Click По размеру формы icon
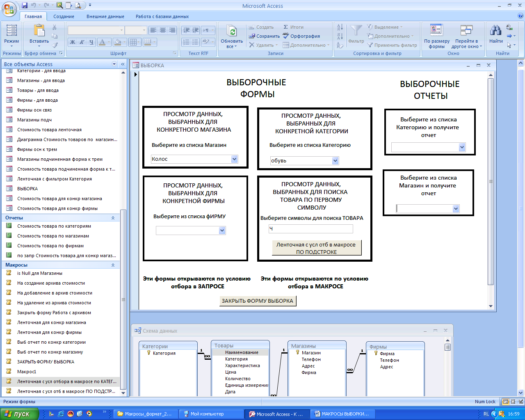This screenshot has height=420, width=525. tap(436, 30)
